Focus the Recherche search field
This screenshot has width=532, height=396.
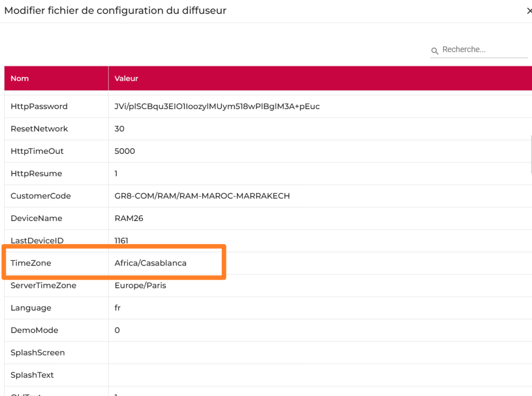[483, 50]
